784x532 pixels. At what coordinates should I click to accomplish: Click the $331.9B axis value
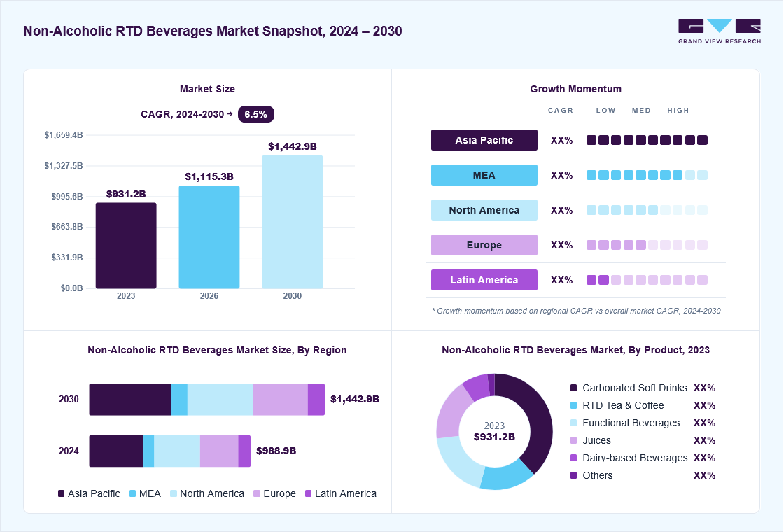tap(67, 258)
